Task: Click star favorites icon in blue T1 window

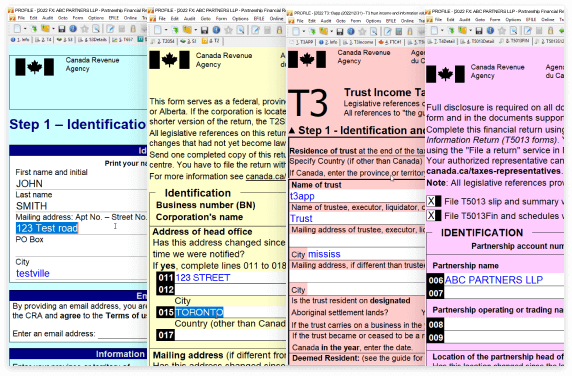Action: 85,28
